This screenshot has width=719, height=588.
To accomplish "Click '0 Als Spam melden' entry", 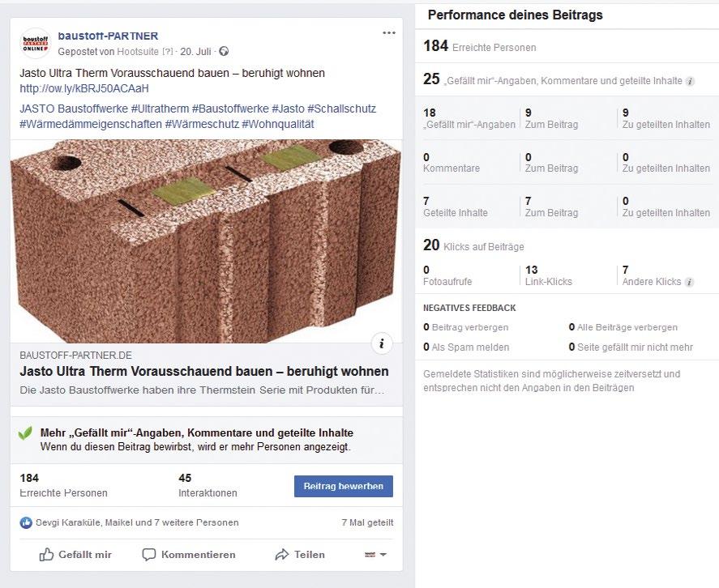I will (466, 347).
